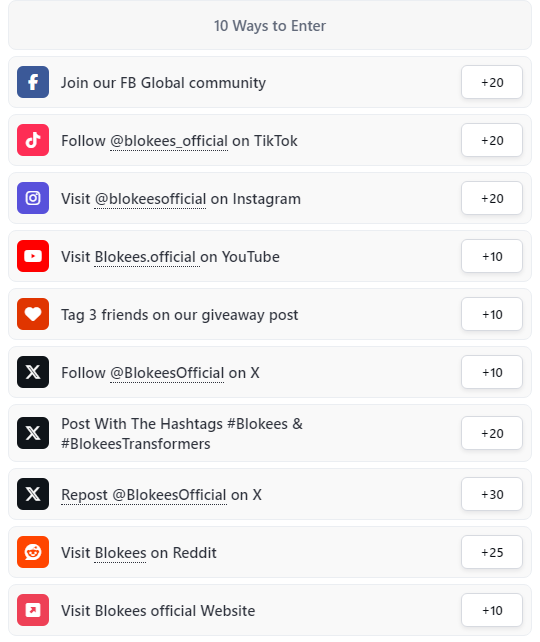Open the @blokees_official TikTok link

tap(169, 141)
